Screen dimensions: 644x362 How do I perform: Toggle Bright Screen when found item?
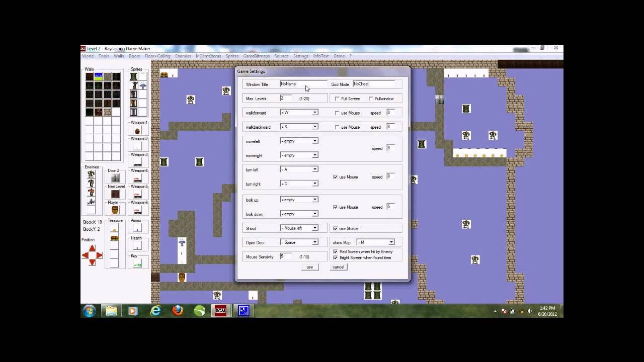tap(336, 257)
